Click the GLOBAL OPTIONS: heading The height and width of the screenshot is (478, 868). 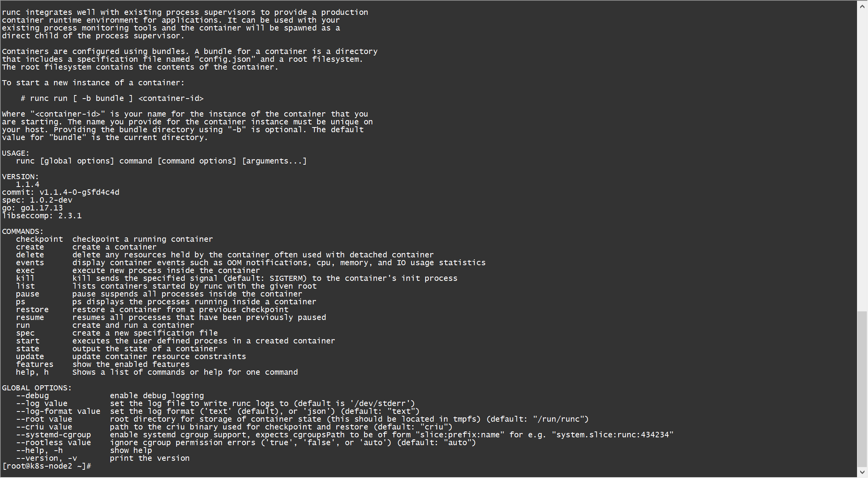click(x=37, y=388)
